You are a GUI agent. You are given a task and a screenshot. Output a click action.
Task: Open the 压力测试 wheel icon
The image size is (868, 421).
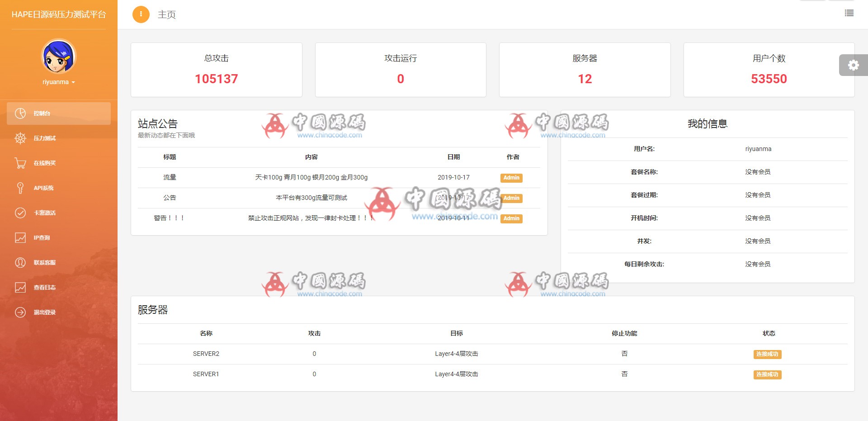20,138
